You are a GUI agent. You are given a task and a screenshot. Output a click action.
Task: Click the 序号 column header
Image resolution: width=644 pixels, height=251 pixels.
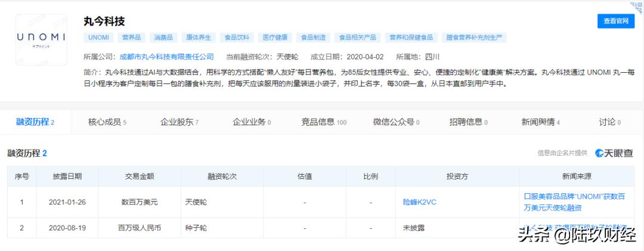tap(22, 176)
